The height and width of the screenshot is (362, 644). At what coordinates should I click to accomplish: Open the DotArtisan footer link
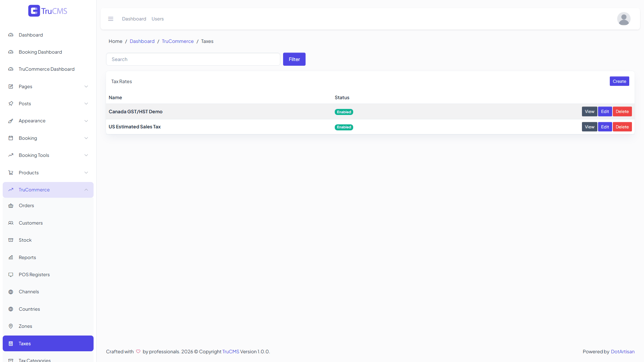point(623,352)
